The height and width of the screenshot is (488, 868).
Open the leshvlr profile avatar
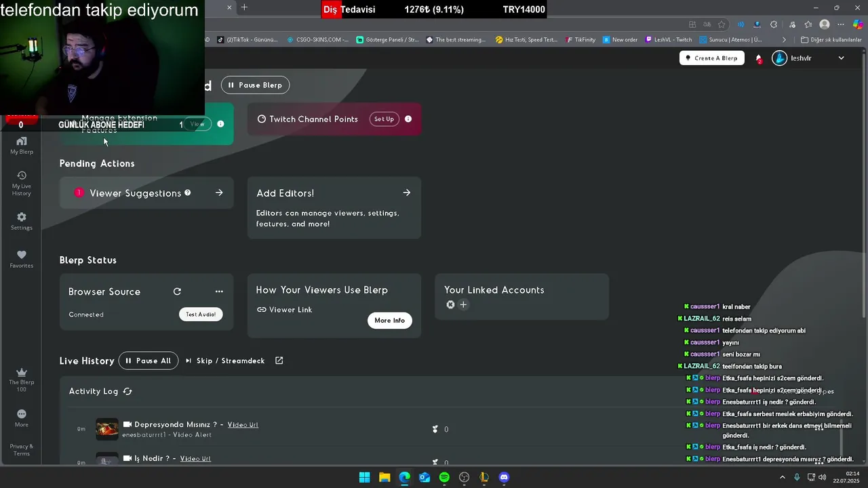(780, 58)
